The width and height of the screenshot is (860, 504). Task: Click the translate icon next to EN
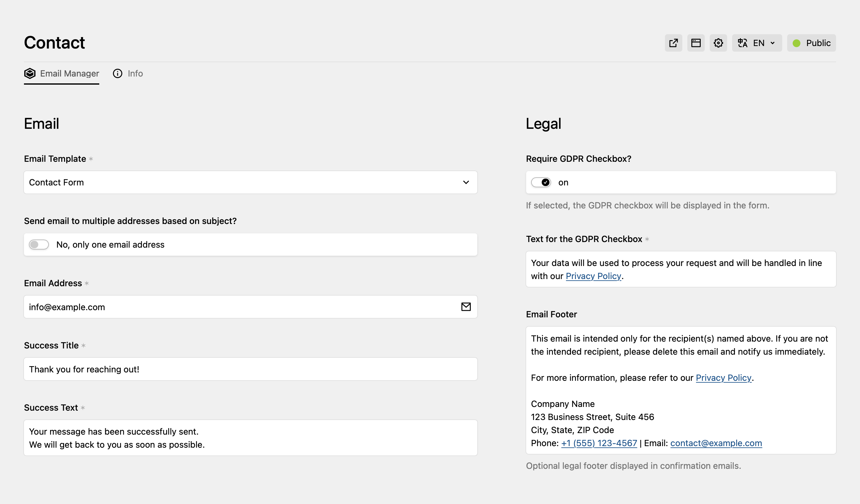tap(743, 43)
